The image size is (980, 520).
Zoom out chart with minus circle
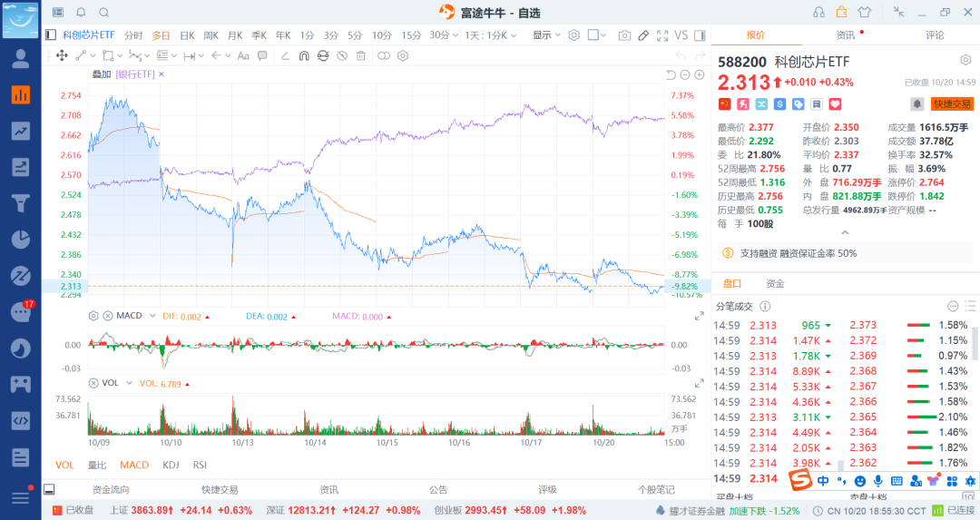click(x=685, y=75)
